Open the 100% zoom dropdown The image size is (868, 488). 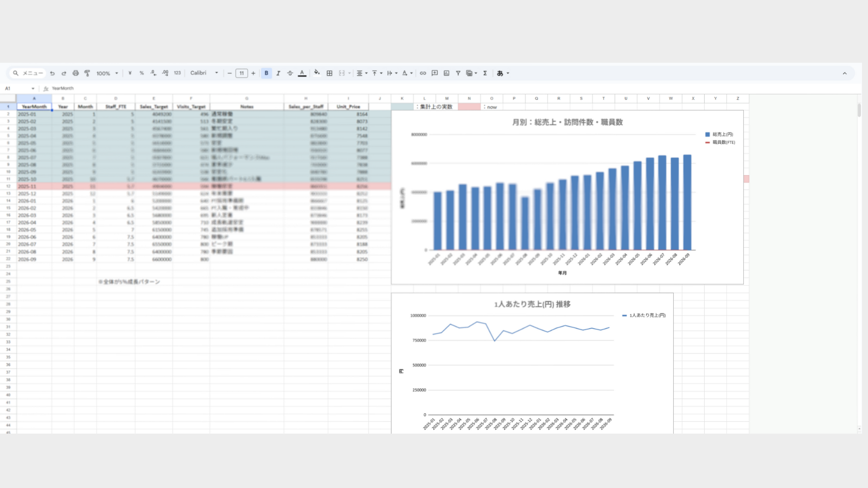(x=107, y=73)
